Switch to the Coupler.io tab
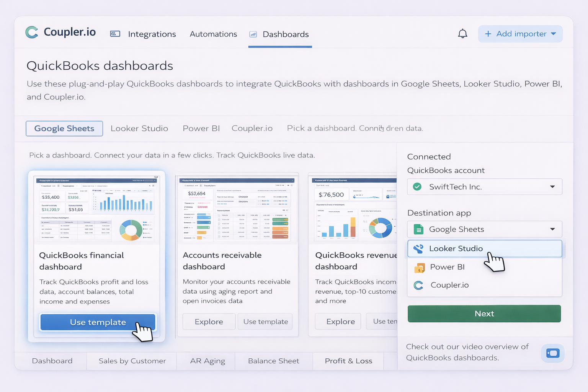Viewport: 588px width, 392px height. pyautogui.click(x=252, y=129)
